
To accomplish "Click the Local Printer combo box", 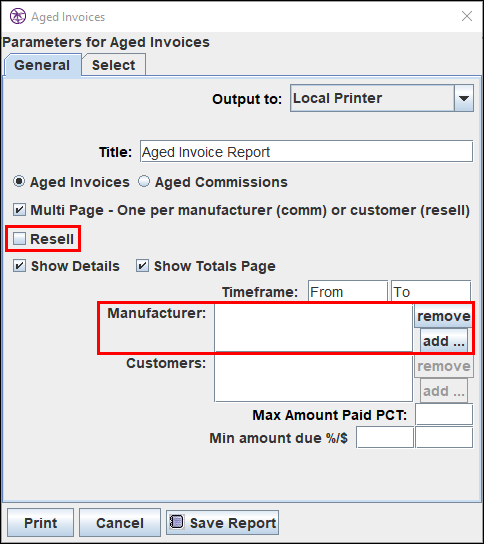I will [x=382, y=98].
